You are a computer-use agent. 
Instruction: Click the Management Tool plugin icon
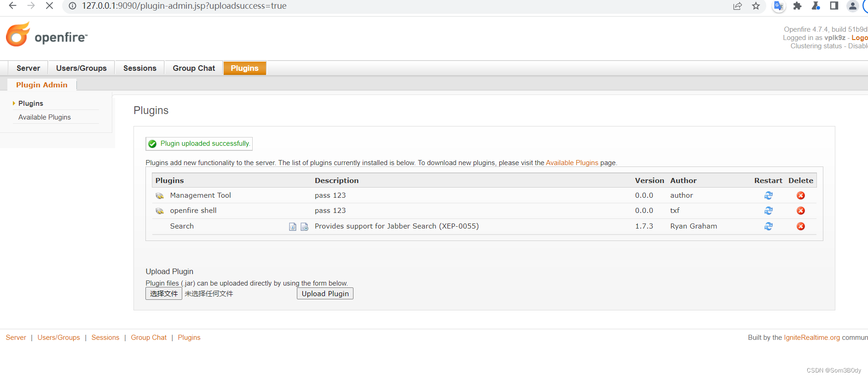coord(160,196)
